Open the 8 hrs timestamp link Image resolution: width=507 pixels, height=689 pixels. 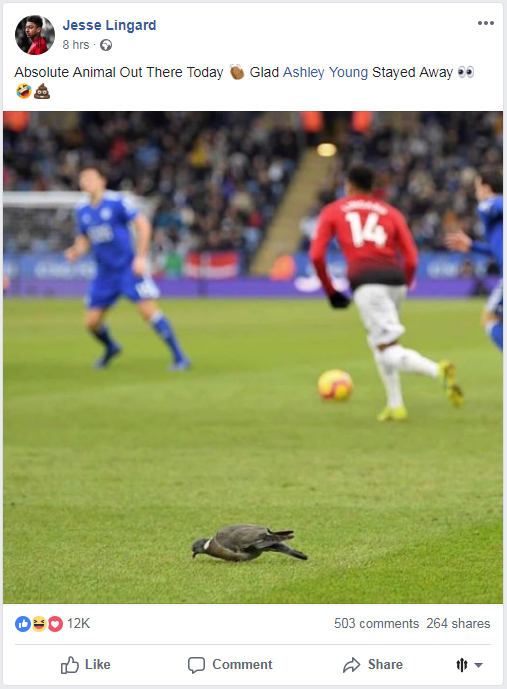76,45
